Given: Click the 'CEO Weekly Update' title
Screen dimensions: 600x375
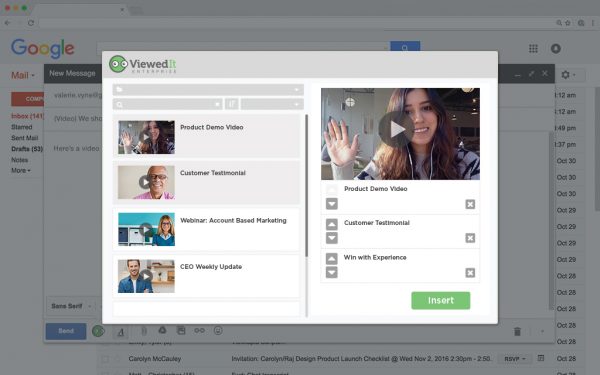Looking at the screenshot, I should coord(211,267).
